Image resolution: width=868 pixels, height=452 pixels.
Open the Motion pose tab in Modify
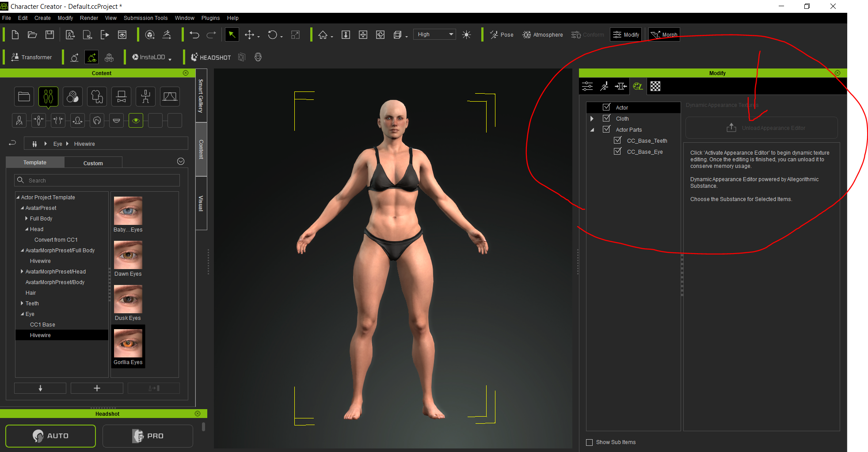click(604, 86)
